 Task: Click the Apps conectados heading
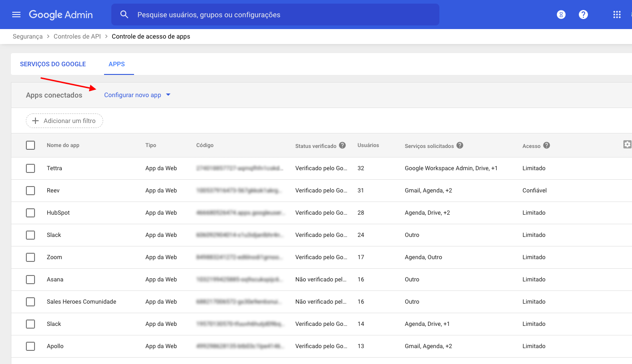click(54, 95)
